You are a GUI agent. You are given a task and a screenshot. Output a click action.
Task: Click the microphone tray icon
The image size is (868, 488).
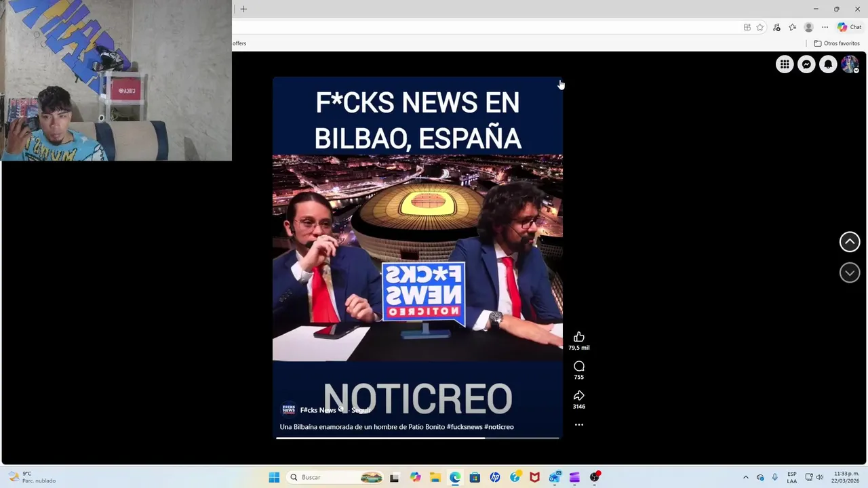pyautogui.click(x=775, y=477)
